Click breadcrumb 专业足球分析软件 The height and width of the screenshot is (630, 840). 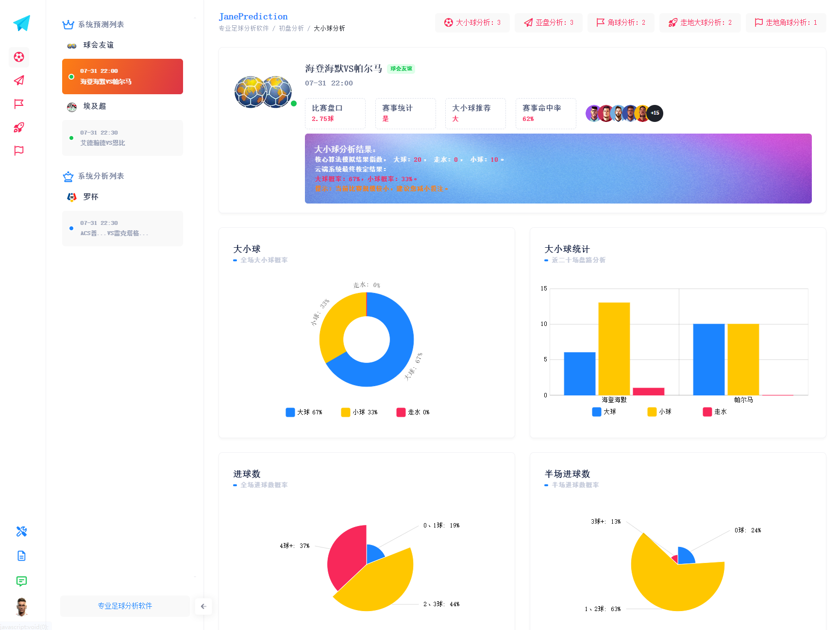[244, 28]
